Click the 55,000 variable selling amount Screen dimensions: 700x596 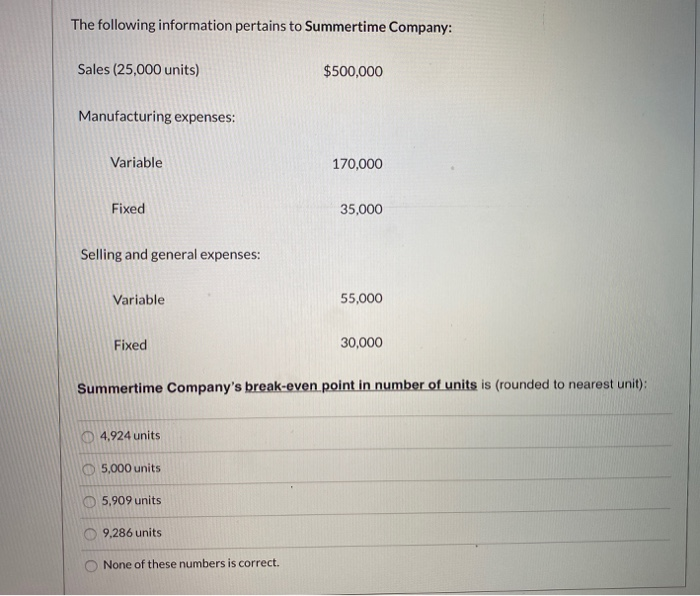point(361,299)
